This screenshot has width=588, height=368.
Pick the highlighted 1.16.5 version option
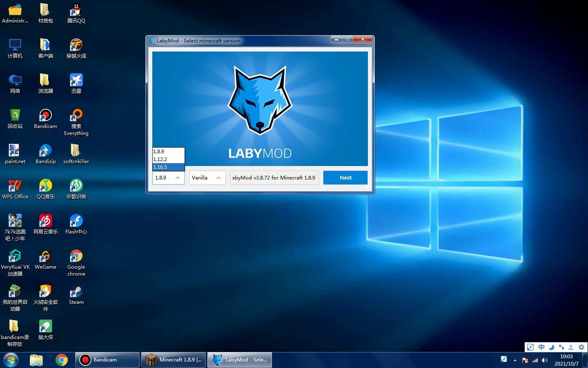coord(168,167)
